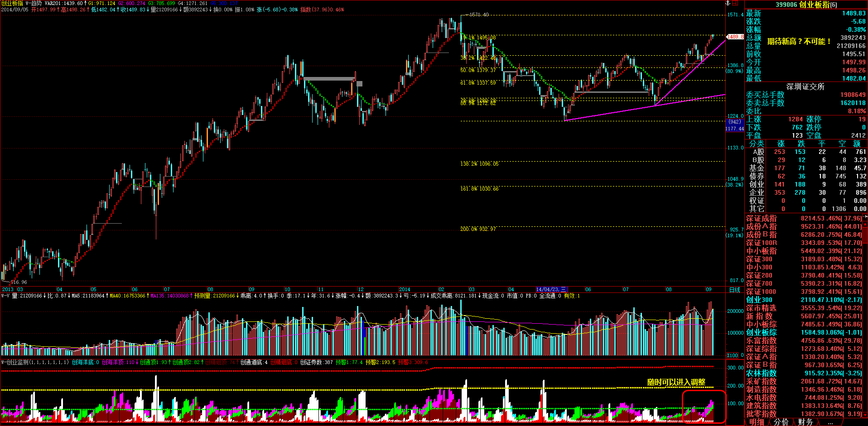Select 深证成指 in the index list
This screenshot has height=426, width=868.
click(761, 218)
